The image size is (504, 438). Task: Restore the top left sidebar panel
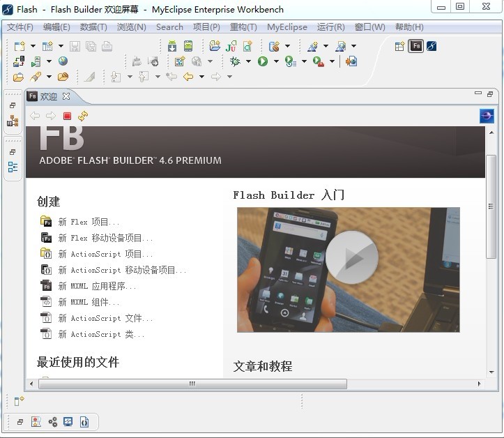[x=13, y=105]
